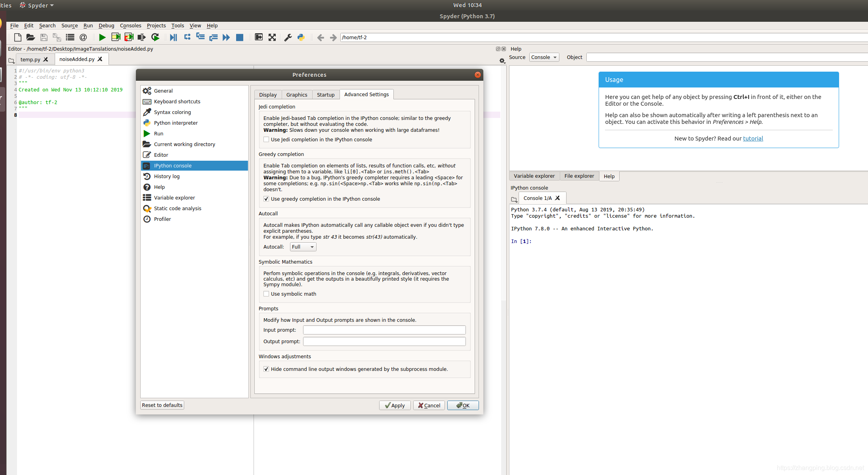Open the Autocall Full dropdown

pyautogui.click(x=303, y=247)
